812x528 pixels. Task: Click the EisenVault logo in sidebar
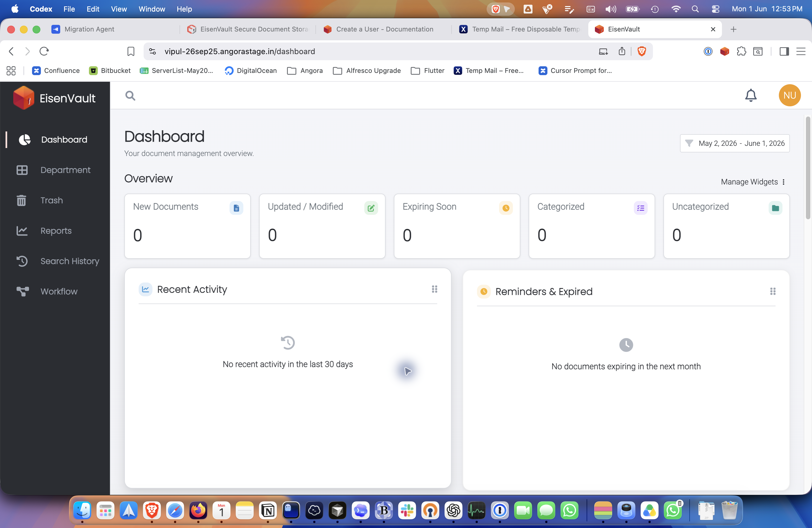tap(54, 98)
